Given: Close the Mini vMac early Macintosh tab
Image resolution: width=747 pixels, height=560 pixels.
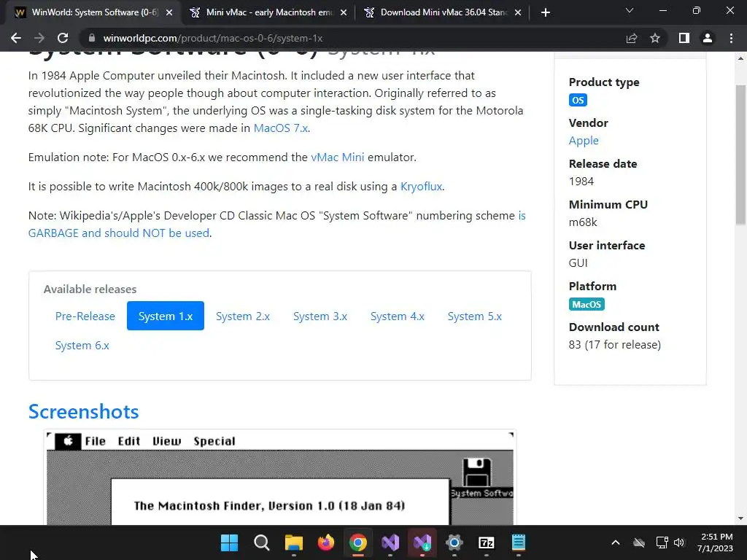Looking at the screenshot, I should tap(344, 12).
